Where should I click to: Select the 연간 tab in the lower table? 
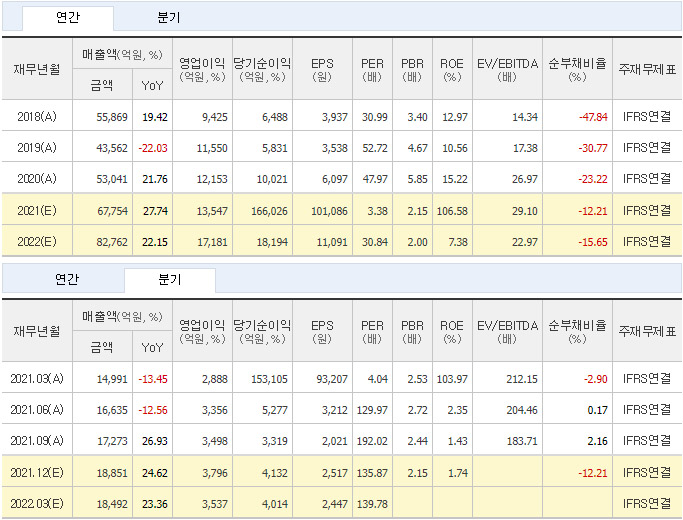pyautogui.click(x=67, y=279)
